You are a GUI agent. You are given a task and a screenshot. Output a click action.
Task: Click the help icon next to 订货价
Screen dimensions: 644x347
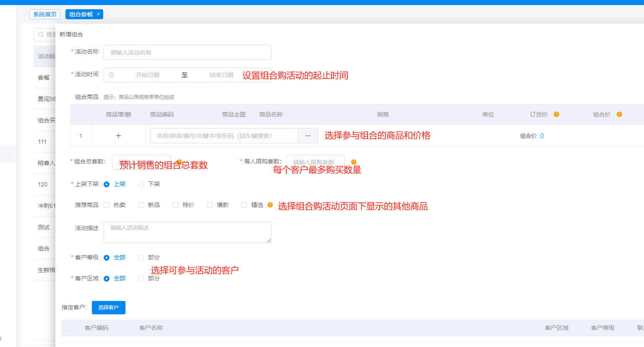pyautogui.click(x=556, y=114)
